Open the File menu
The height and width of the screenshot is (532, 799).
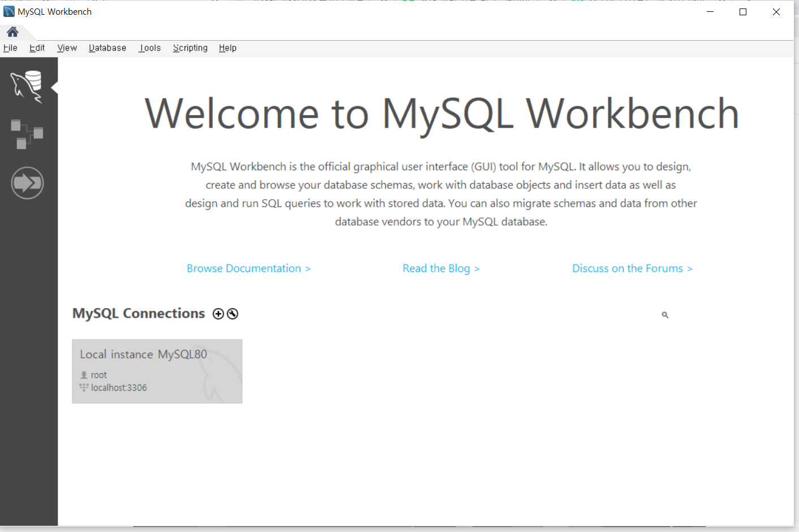pyautogui.click(x=10, y=48)
